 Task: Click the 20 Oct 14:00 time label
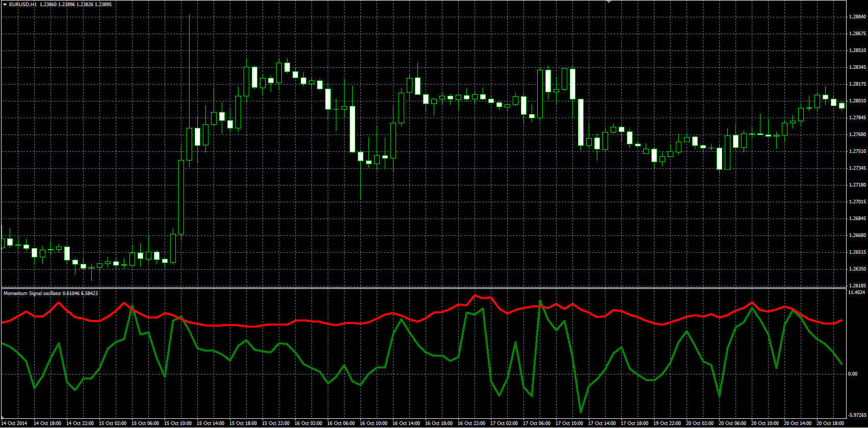pos(798,423)
